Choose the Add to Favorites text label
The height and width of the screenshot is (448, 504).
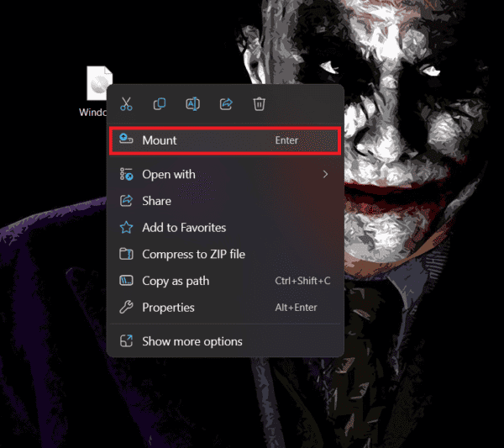(x=184, y=227)
